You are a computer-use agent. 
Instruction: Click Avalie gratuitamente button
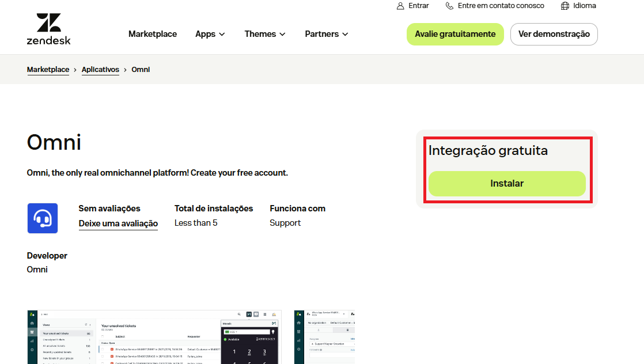point(455,34)
